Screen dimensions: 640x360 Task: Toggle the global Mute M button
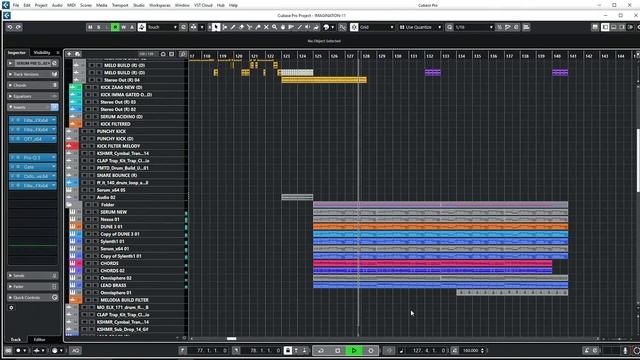(x=90, y=27)
